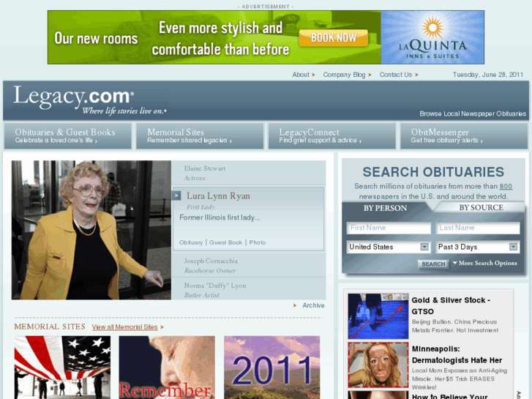Visit the Company Blog link
The width and height of the screenshot is (532, 399).
click(x=344, y=75)
